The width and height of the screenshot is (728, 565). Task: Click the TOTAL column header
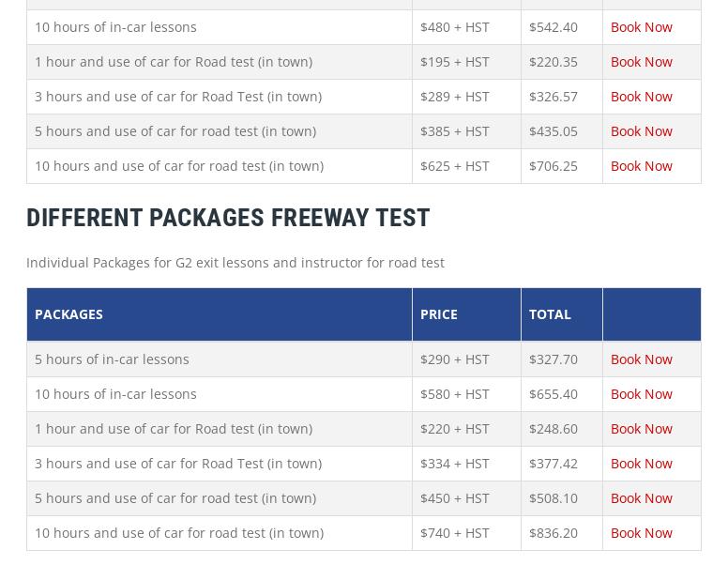coord(550,314)
